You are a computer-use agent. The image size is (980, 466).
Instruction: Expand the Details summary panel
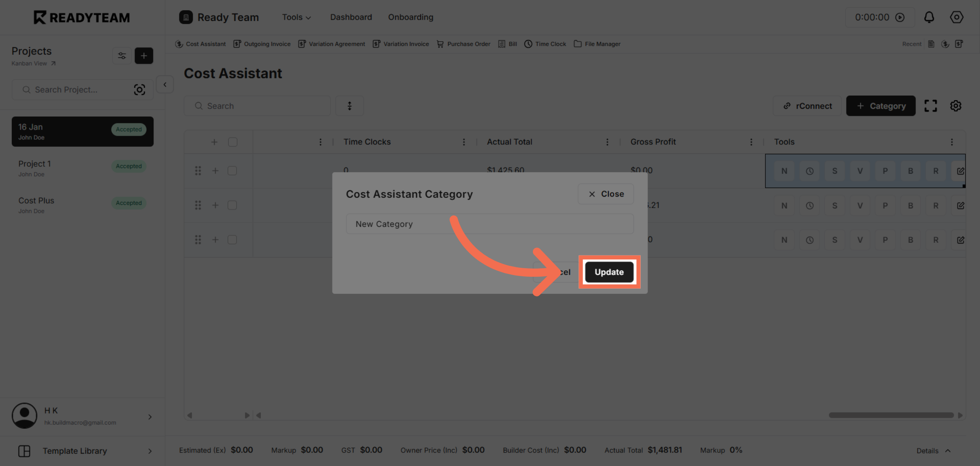coord(933,450)
